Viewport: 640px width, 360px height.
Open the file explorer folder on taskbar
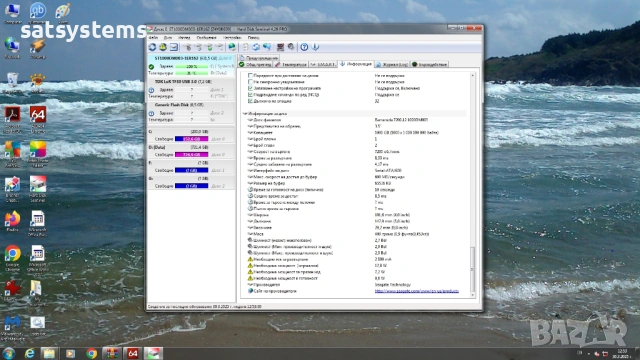coord(49,353)
